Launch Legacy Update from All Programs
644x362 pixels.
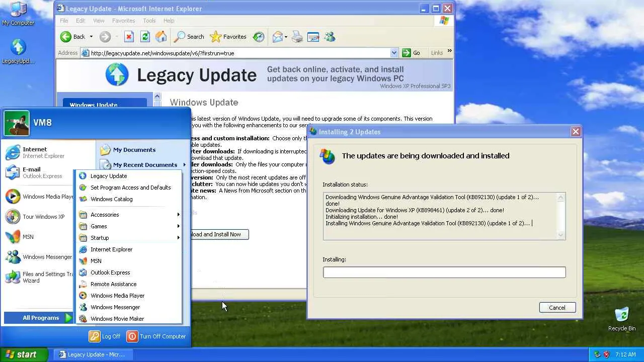point(129,176)
